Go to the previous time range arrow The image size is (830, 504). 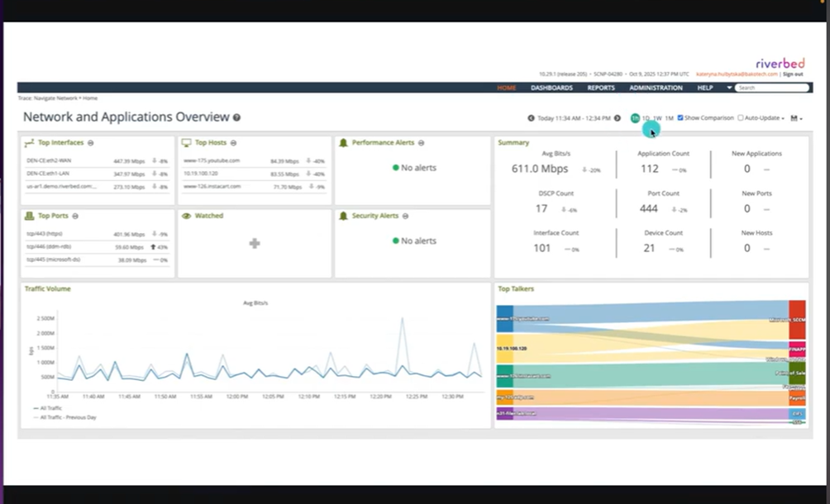(530, 118)
